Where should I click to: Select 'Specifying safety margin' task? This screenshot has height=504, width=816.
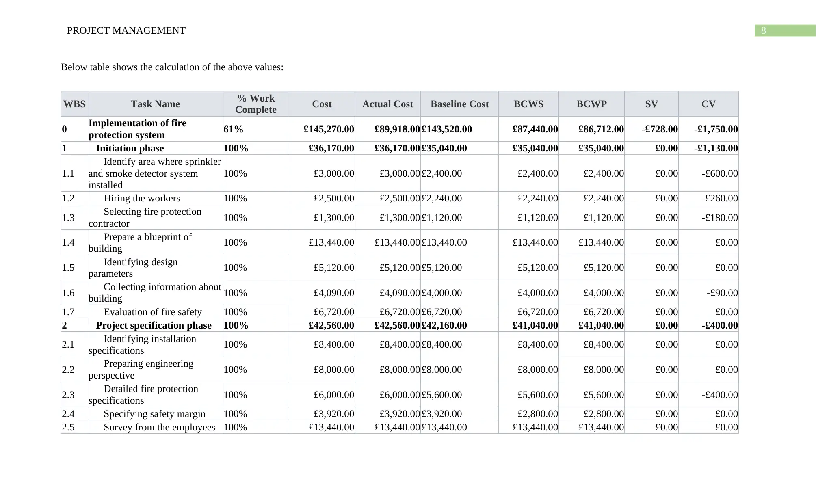click(x=154, y=414)
